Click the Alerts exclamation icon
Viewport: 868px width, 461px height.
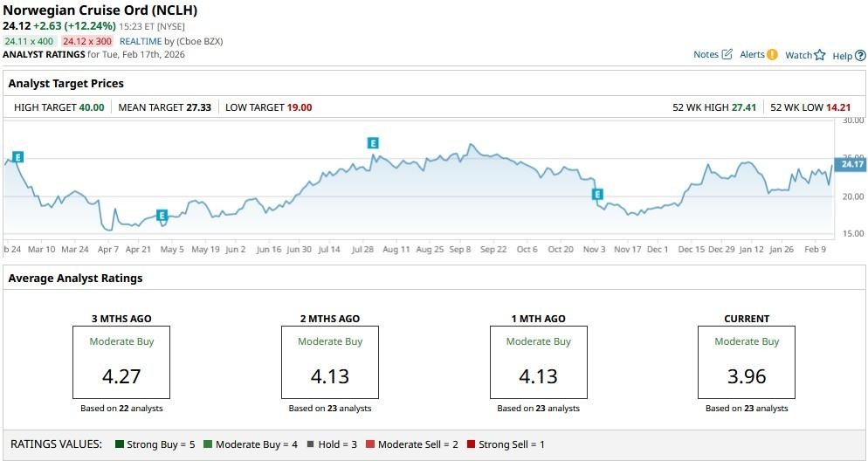772,54
